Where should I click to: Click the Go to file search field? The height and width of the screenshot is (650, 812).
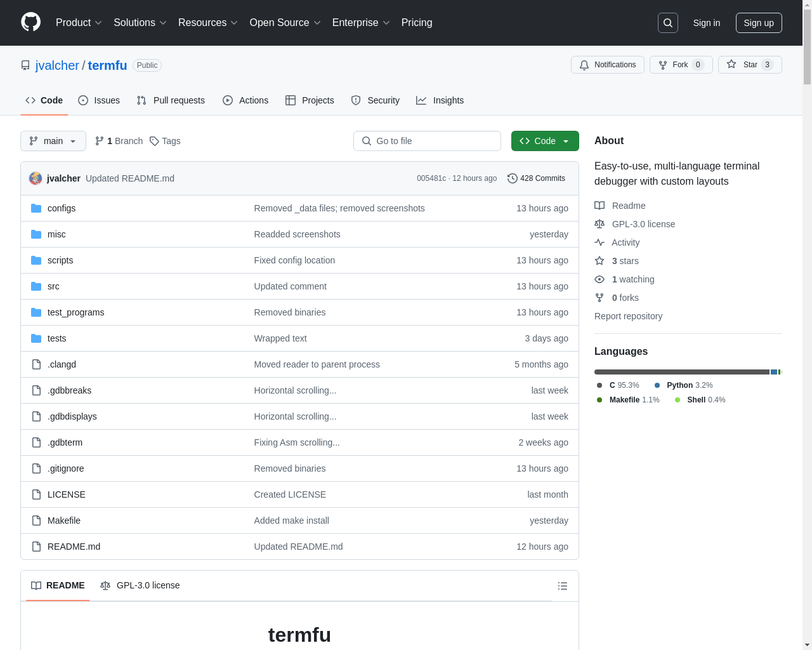tap(427, 141)
